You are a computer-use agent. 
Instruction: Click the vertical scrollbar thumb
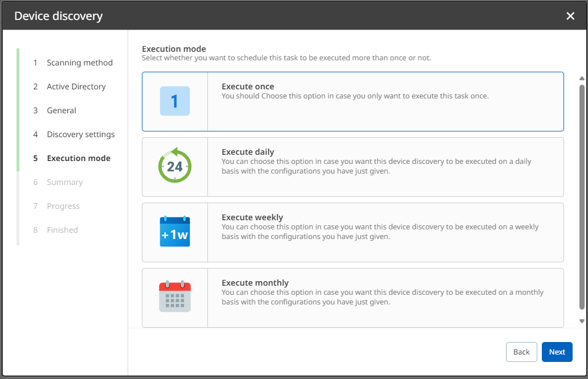pos(582,196)
